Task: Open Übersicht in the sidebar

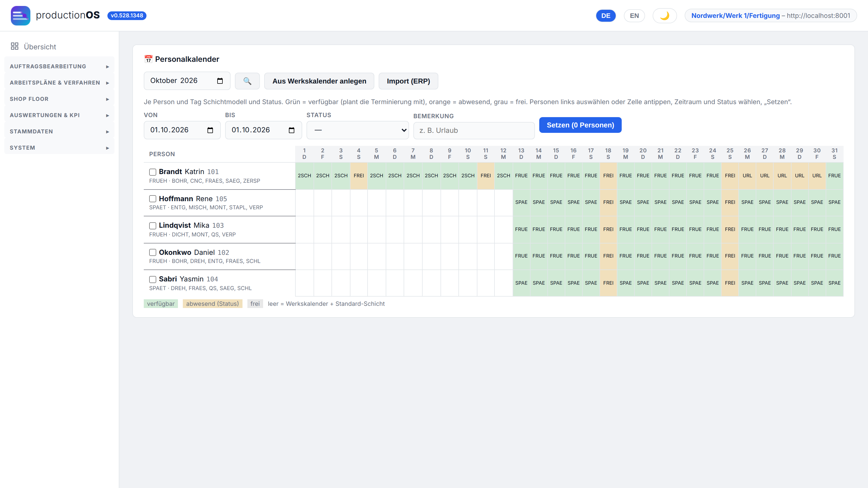Action: tap(40, 47)
